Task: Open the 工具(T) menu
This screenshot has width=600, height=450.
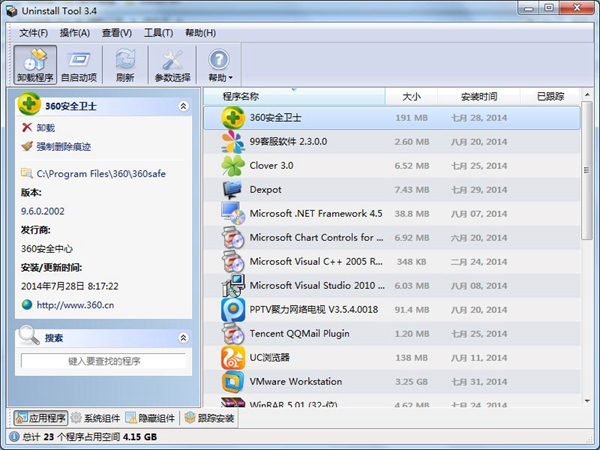Action: click(x=158, y=33)
